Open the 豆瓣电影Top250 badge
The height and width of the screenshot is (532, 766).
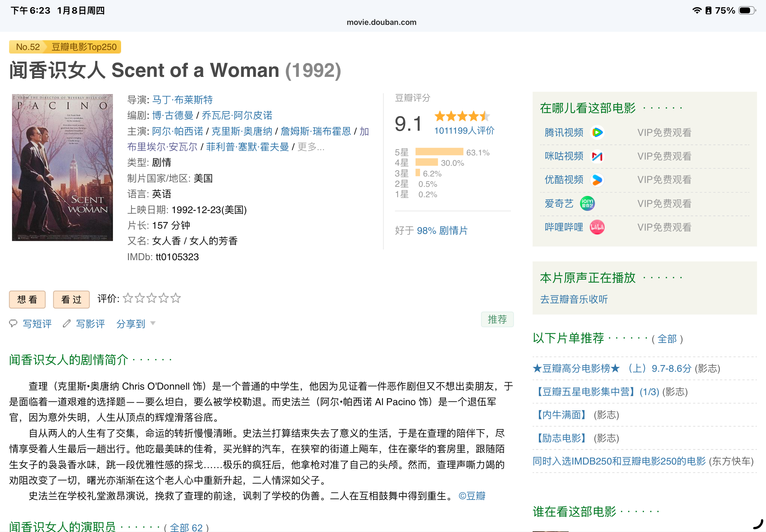click(x=84, y=47)
